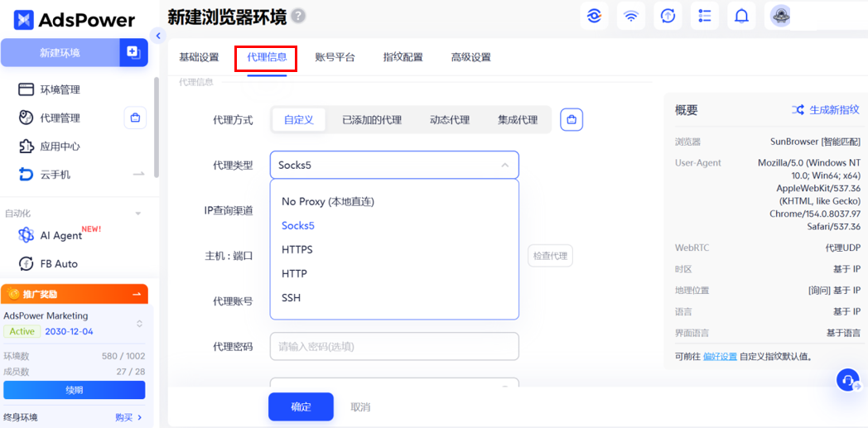Switch to 账号平台 tab

pyautogui.click(x=335, y=57)
